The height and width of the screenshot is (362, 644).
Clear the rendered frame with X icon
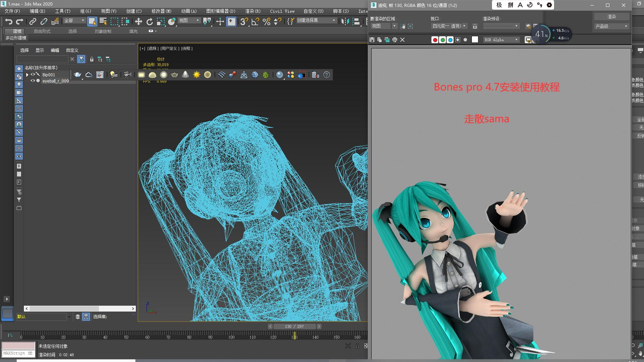(x=402, y=40)
